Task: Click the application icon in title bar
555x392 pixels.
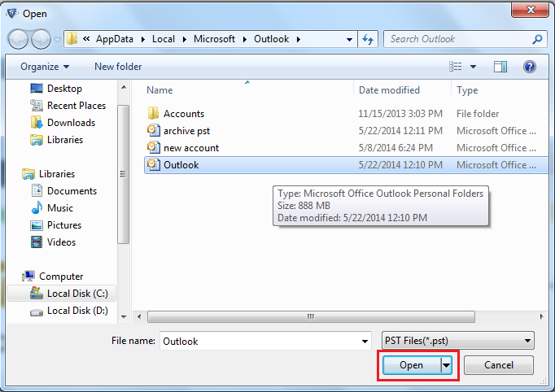Action: click(x=11, y=14)
